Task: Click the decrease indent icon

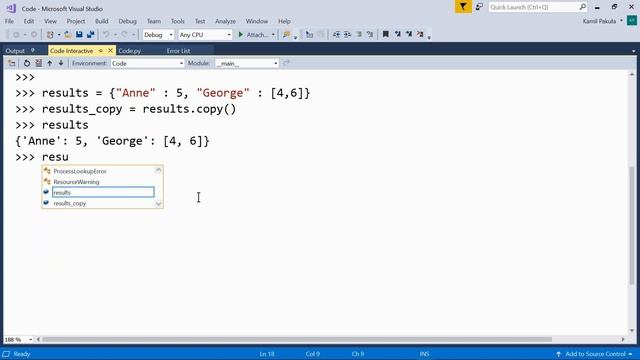Action: tap(336, 35)
